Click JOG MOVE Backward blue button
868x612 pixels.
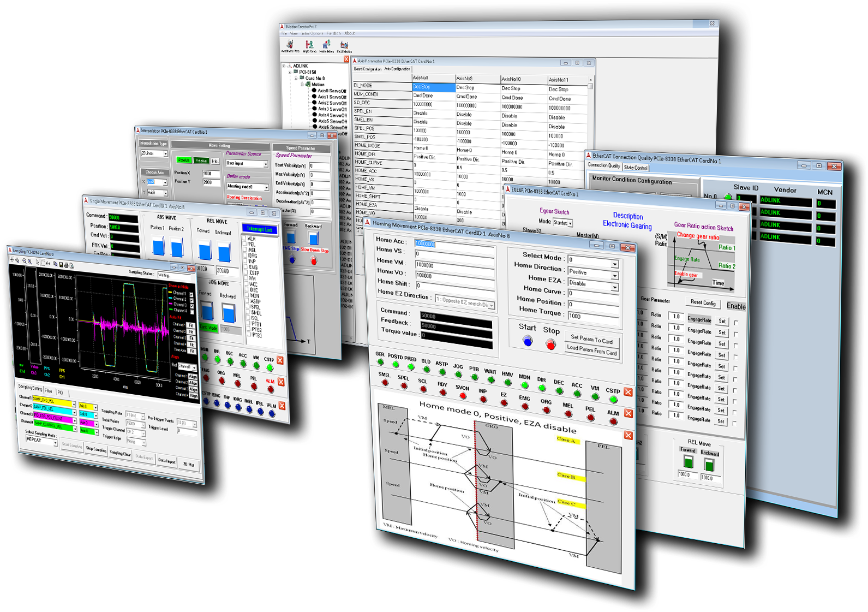(229, 313)
